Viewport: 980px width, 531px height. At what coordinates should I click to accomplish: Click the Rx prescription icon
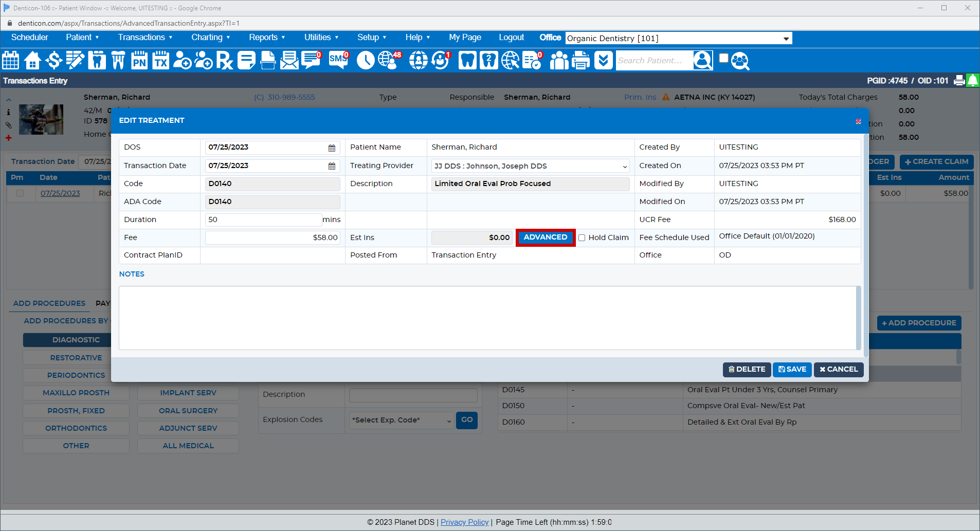(x=225, y=61)
